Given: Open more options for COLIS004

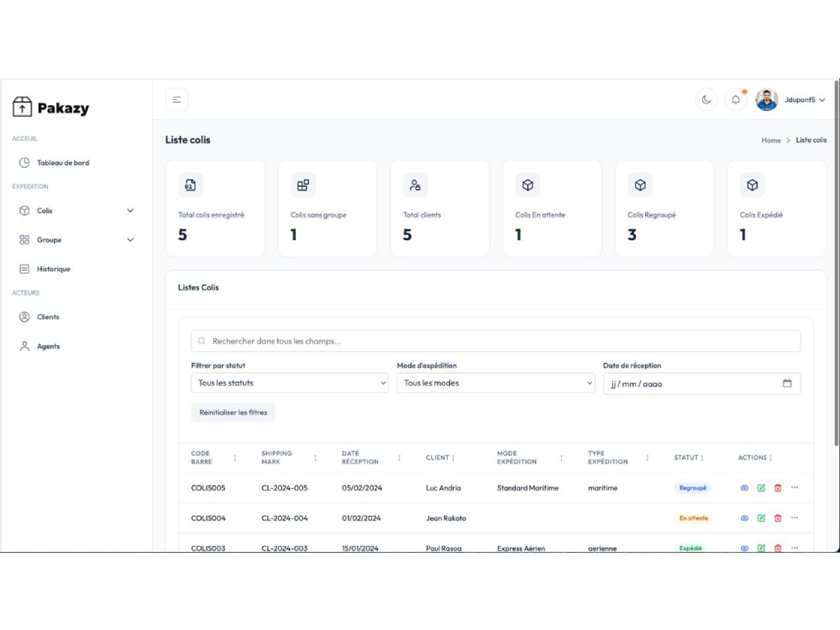Looking at the screenshot, I should [x=795, y=517].
